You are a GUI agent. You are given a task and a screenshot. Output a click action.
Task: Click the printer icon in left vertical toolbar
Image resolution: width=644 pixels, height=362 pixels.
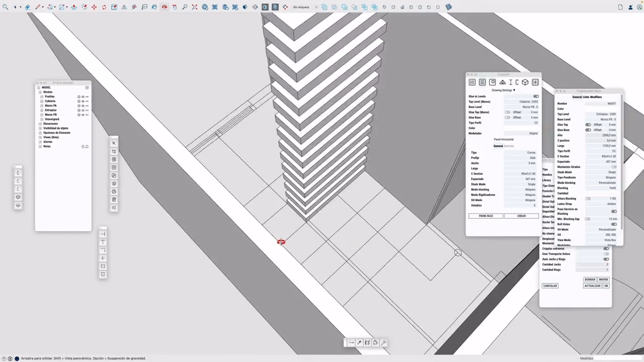click(x=114, y=192)
